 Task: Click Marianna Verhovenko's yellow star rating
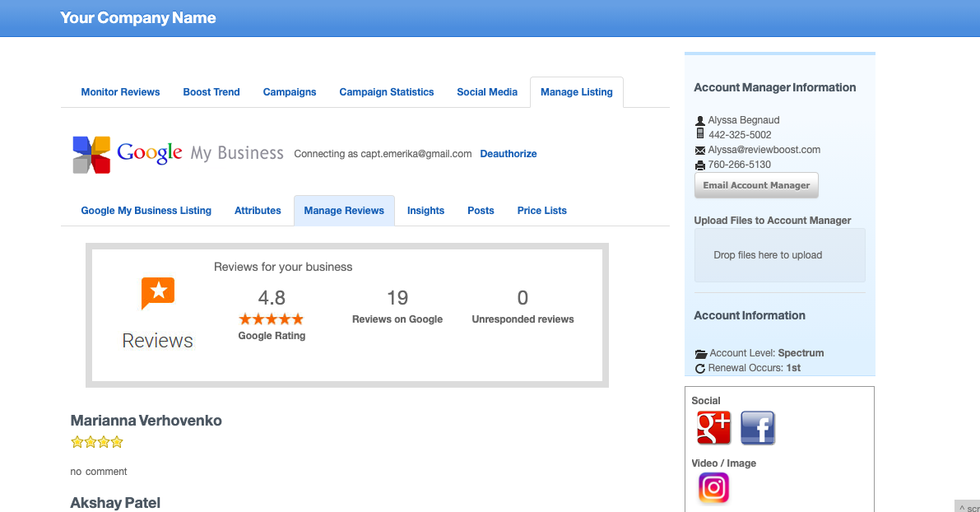point(97,442)
